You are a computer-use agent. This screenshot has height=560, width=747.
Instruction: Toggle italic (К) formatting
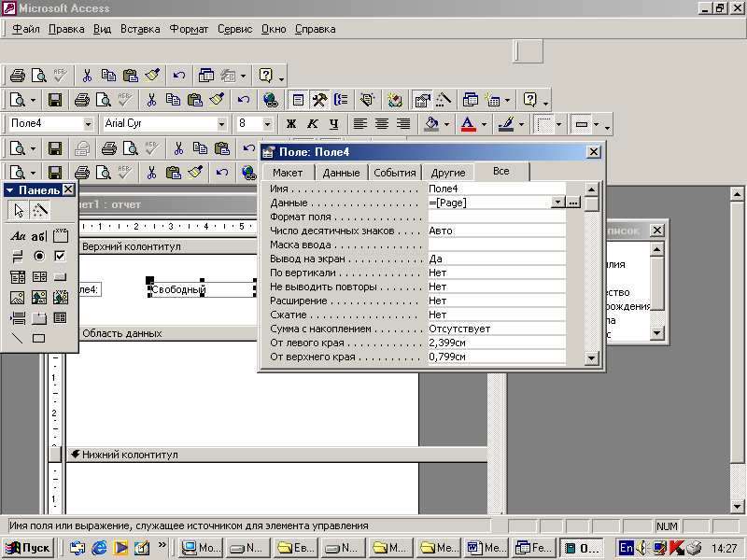(312, 124)
